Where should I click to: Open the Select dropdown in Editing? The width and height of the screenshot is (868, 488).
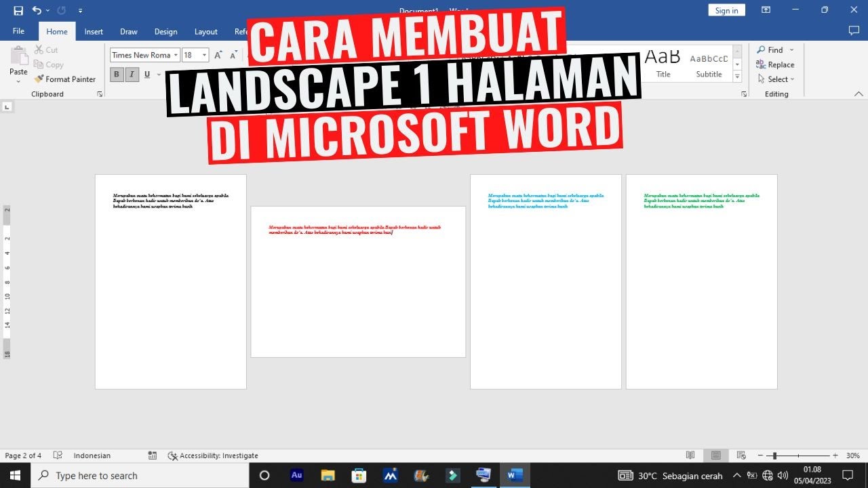pos(776,79)
